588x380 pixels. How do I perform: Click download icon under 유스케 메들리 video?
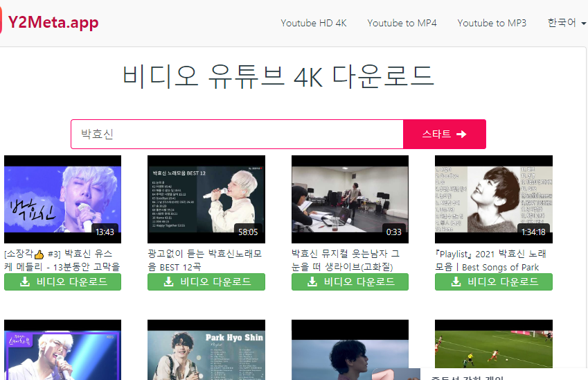pyautogui.click(x=25, y=282)
